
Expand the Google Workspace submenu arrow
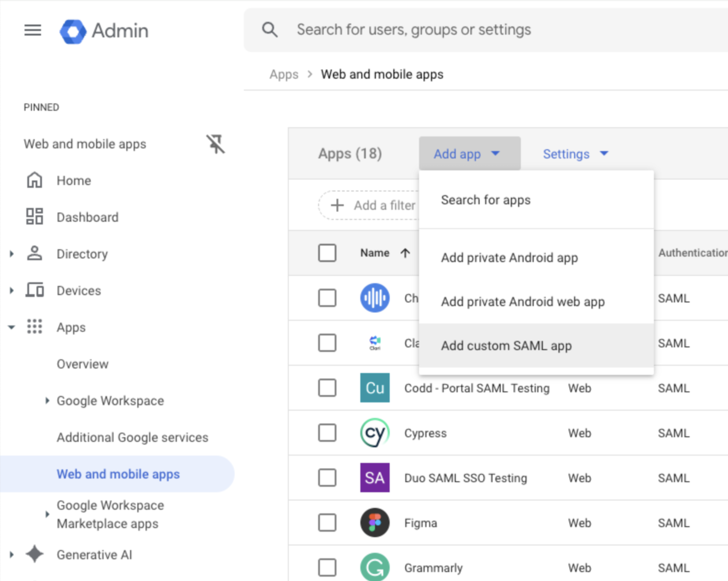click(47, 400)
